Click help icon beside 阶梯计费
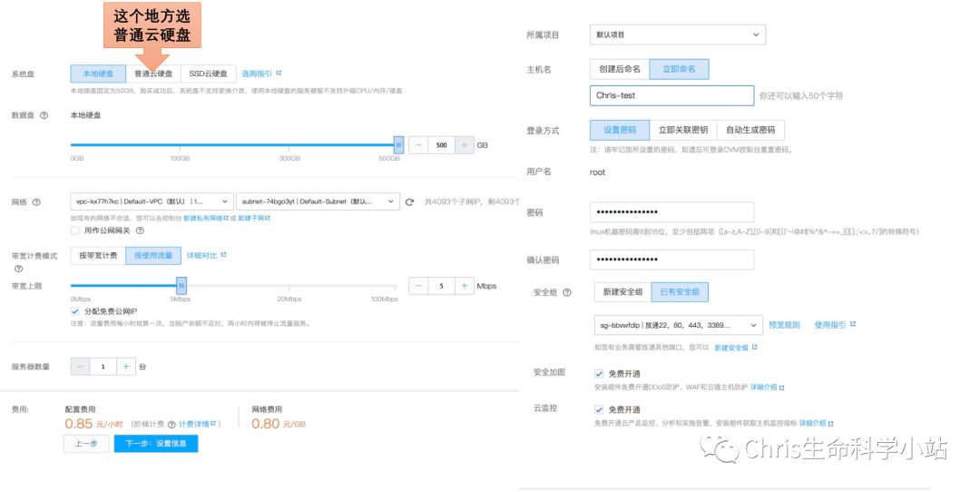The height and width of the screenshot is (492, 980). [x=171, y=424]
